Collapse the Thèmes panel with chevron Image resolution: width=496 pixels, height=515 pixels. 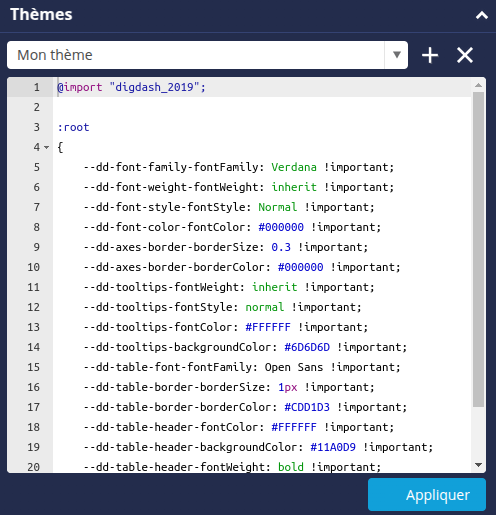tap(482, 15)
